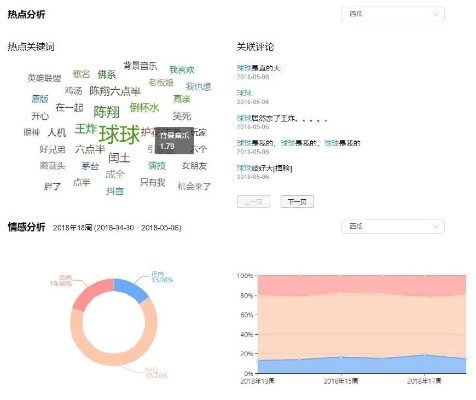Click the disabled 上一页 button
The height and width of the screenshot is (400, 476).
pos(253,202)
